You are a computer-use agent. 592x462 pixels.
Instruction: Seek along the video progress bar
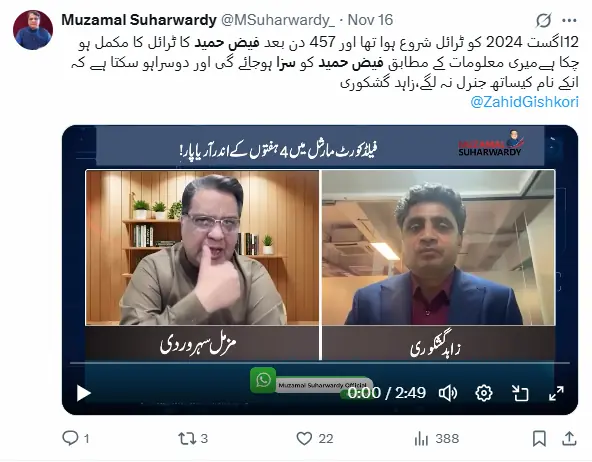point(320,363)
